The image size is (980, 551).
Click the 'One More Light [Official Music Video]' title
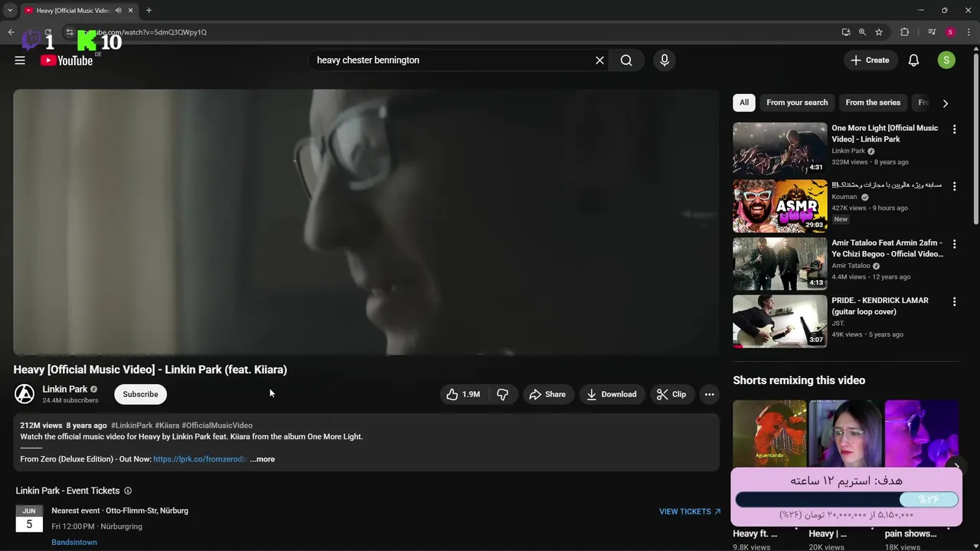884,134
